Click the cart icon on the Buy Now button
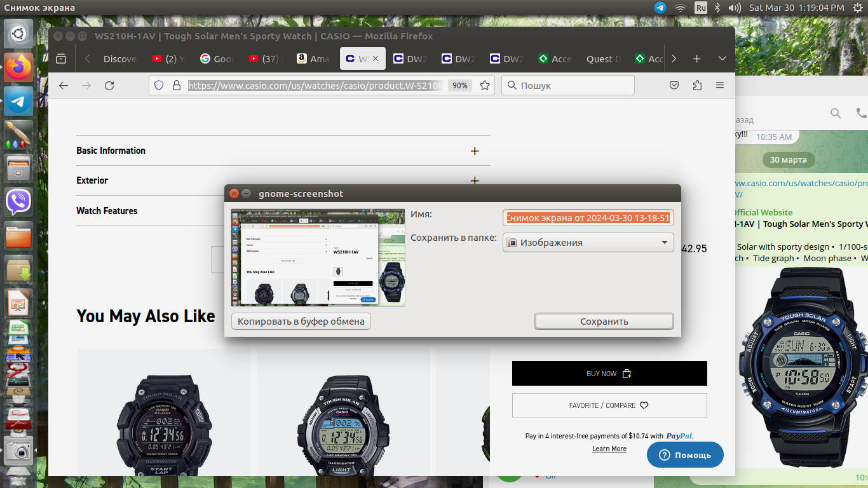This screenshot has height=488, width=868. [x=626, y=374]
